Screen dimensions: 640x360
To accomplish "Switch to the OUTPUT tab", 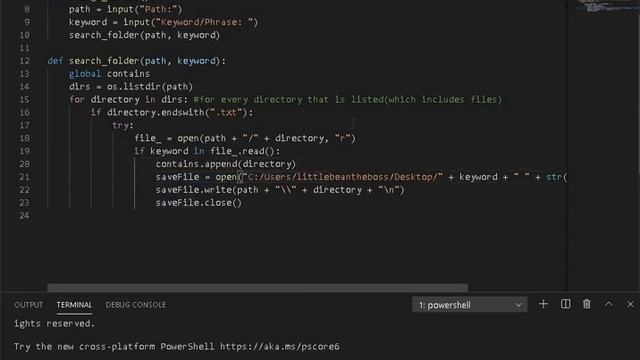I will pos(29,305).
